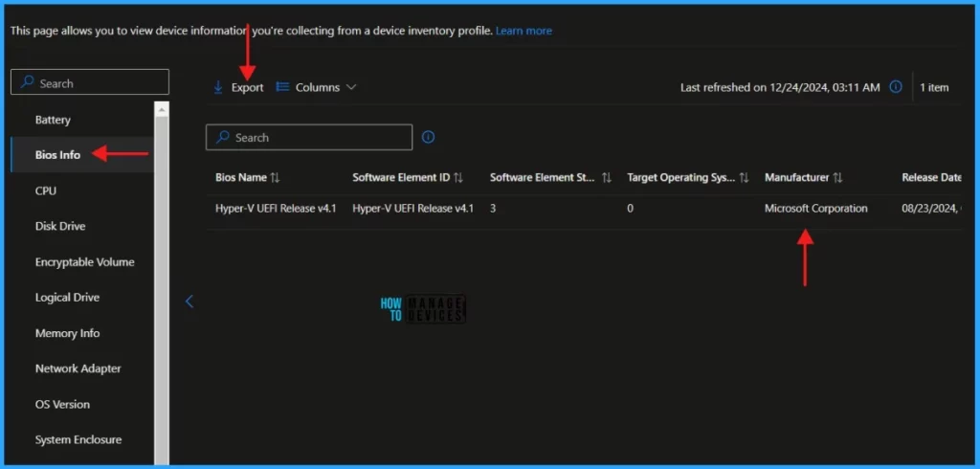Click the info icon next to table search
The height and width of the screenshot is (469, 980).
point(428,137)
